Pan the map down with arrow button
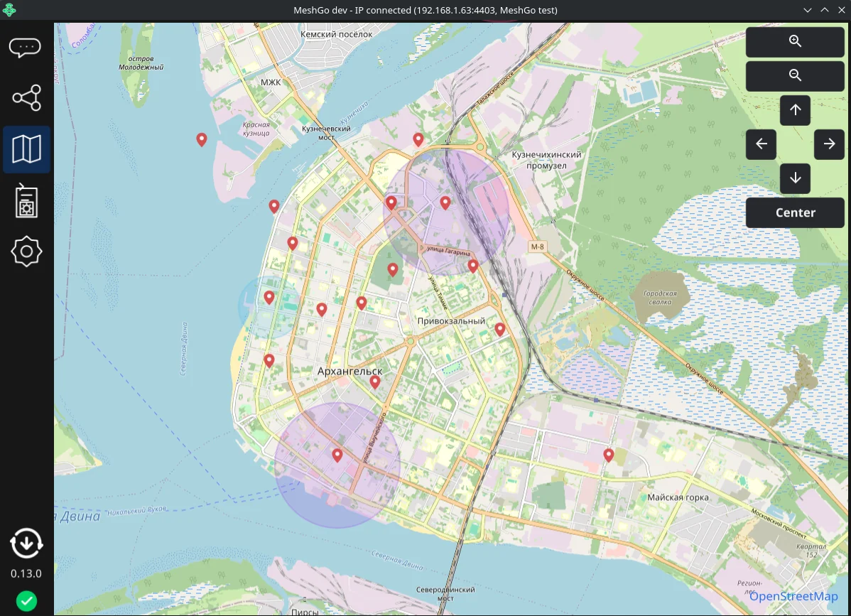Image resolution: width=851 pixels, height=616 pixels. tap(795, 178)
